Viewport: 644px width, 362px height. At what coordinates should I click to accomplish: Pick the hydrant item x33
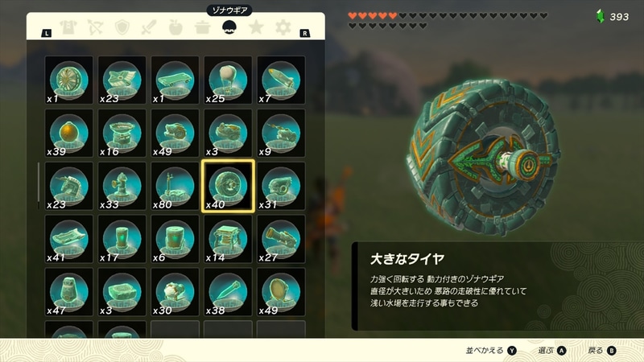[x=122, y=186]
